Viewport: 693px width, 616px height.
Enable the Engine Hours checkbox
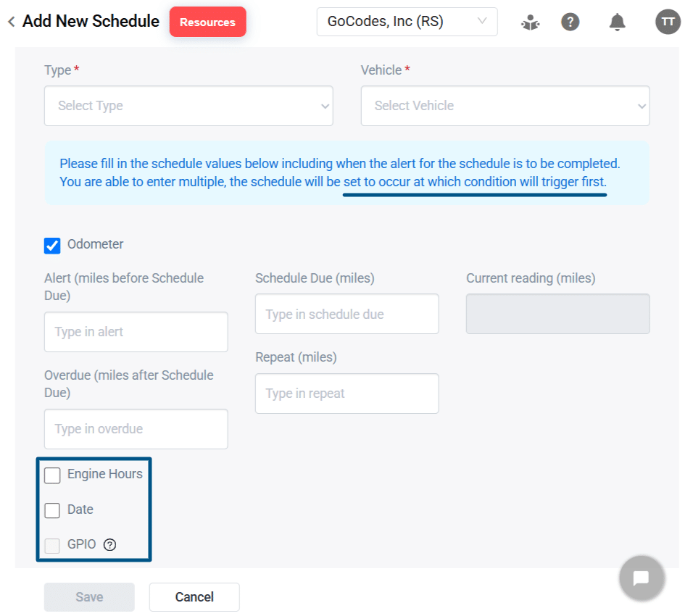click(51, 475)
